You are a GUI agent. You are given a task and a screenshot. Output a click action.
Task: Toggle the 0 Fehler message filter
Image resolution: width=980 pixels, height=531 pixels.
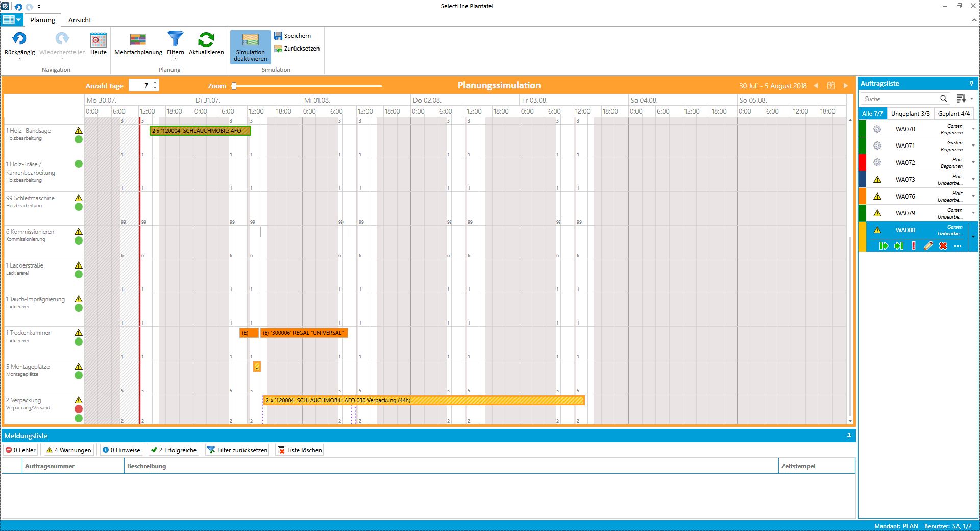(x=21, y=450)
